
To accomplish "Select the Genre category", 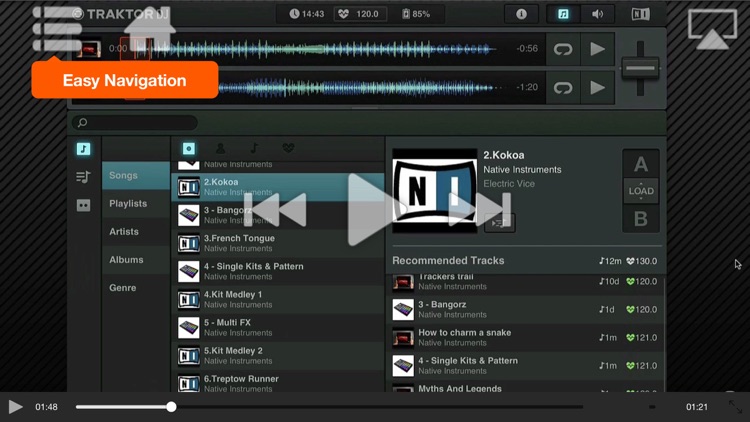I will (x=136, y=288).
